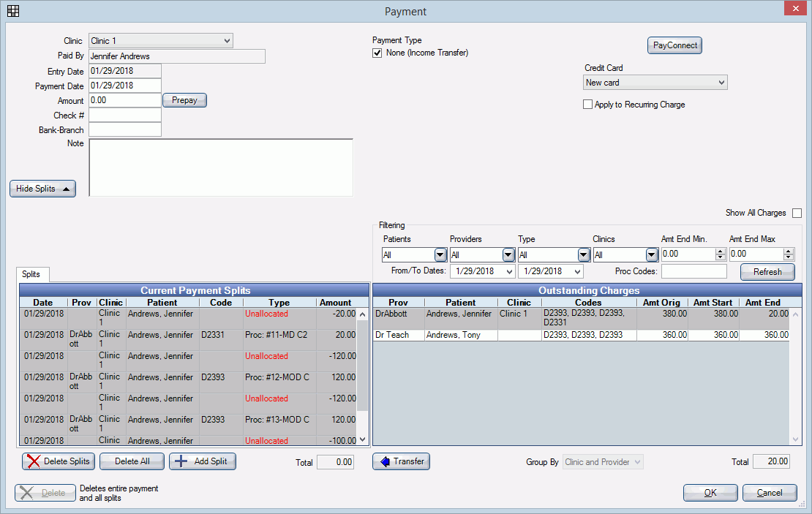The height and width of the screenshot is (514, 812).
Task: Click the Proc Codes input field
Action: coord(694,271)
